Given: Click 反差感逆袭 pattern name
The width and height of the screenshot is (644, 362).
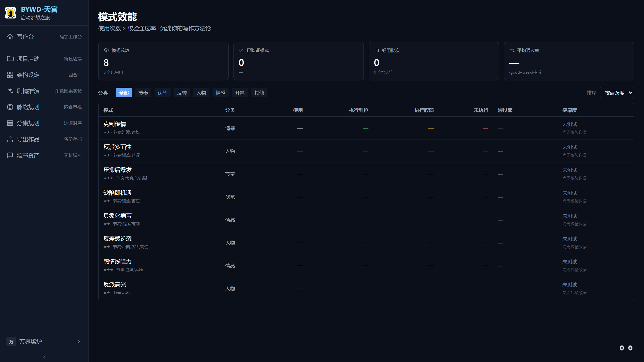Looking at the screenshot, I should pyautogui.click(x=118, y=239).
